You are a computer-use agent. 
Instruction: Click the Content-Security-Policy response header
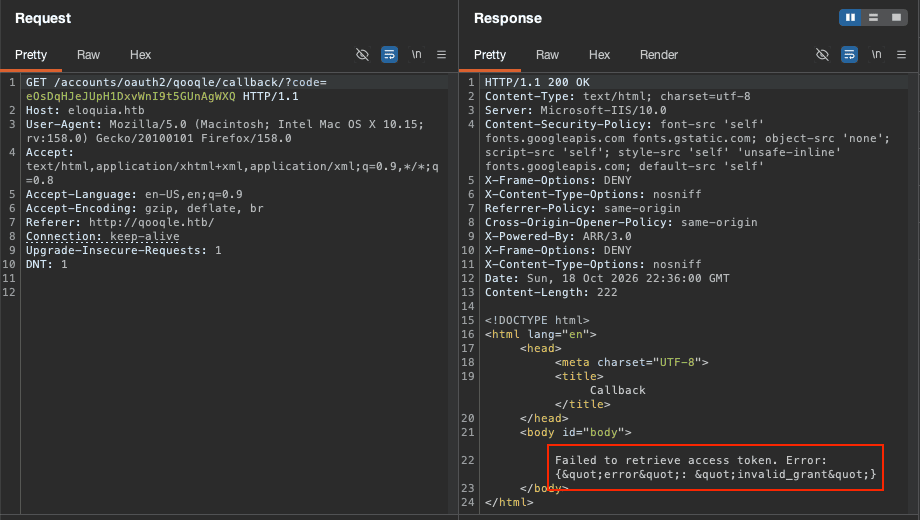click(x=687, y=145)
